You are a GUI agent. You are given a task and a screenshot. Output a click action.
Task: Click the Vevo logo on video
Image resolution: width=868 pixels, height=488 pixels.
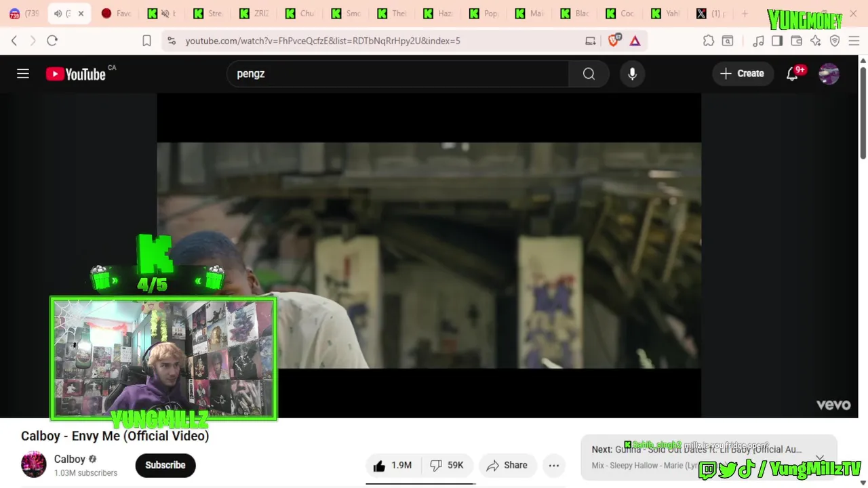pos(833,405)
